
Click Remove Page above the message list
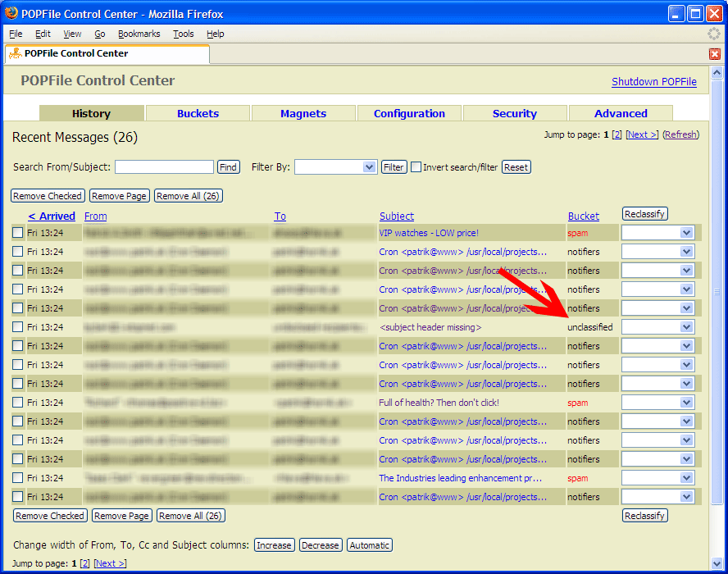click(120, 196)
